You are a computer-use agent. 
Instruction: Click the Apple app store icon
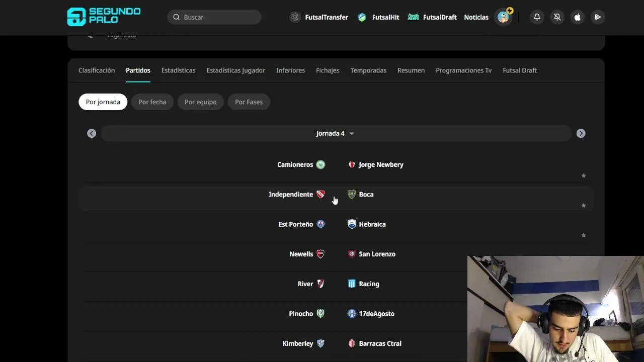[x=577, y=17]
